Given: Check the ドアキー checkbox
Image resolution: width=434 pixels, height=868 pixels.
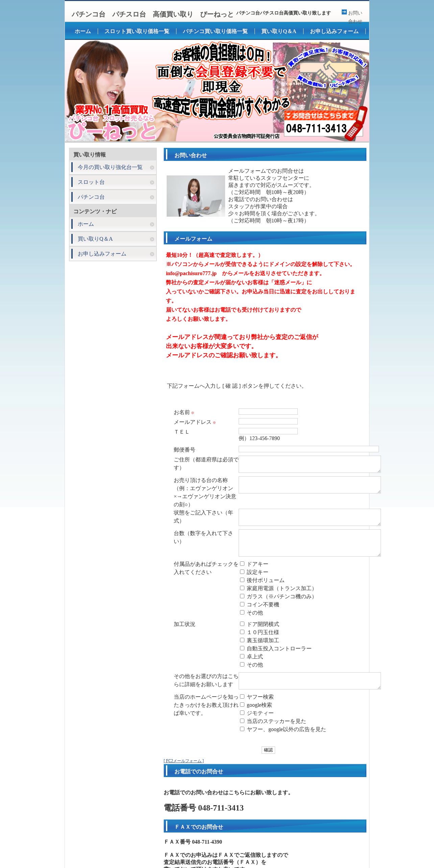Looking at the screenshot, I should click(x=242, y=563).
